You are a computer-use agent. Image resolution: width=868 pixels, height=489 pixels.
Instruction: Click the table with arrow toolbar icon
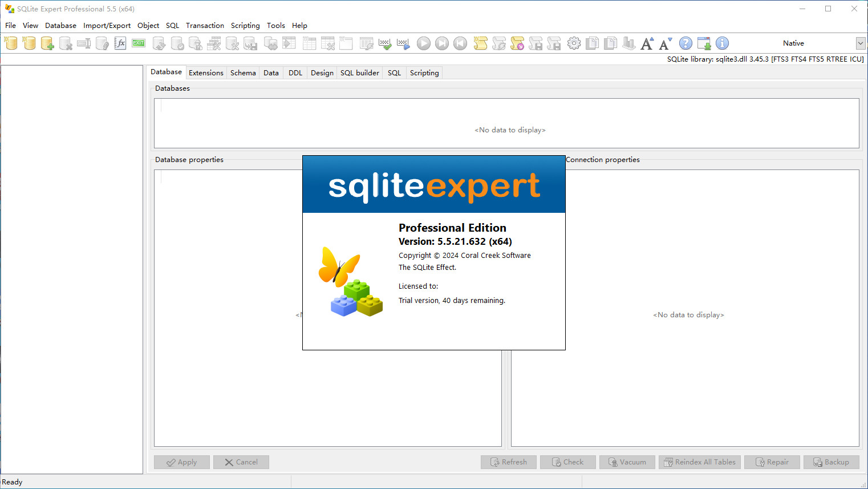289,43
